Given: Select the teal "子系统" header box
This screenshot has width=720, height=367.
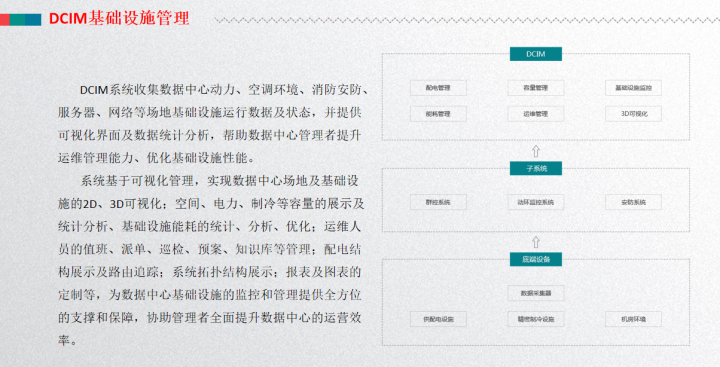Looking at the screenshot, I should click(x=535, y=168).
